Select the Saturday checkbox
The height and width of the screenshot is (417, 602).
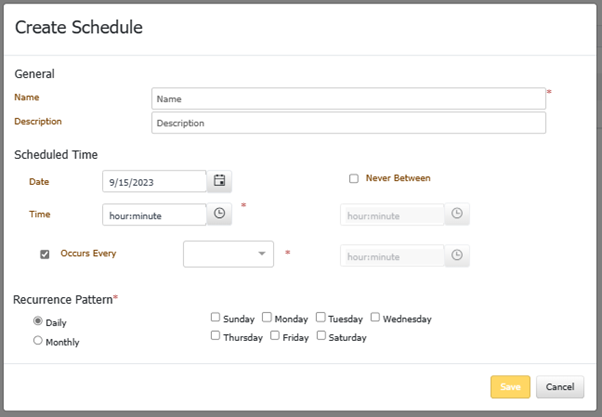tap(321, 336)
